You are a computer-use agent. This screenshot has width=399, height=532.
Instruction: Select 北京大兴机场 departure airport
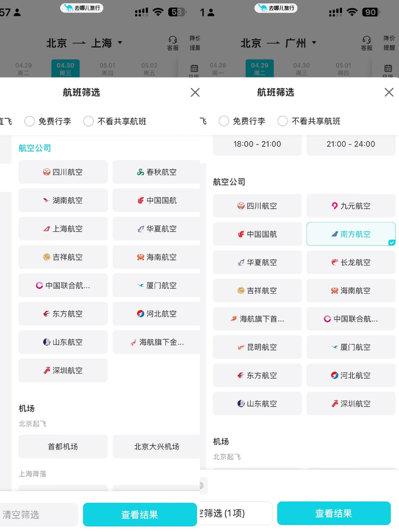[156, 447]
